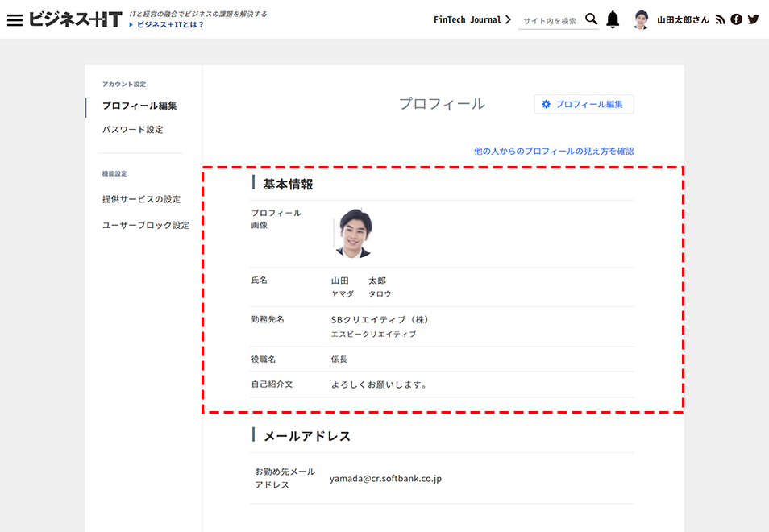The height and width of the screenshot is (532, 769).
Task: Expand FinTech Journal via its chevron arrow
Action: click(x=507, y=18)
